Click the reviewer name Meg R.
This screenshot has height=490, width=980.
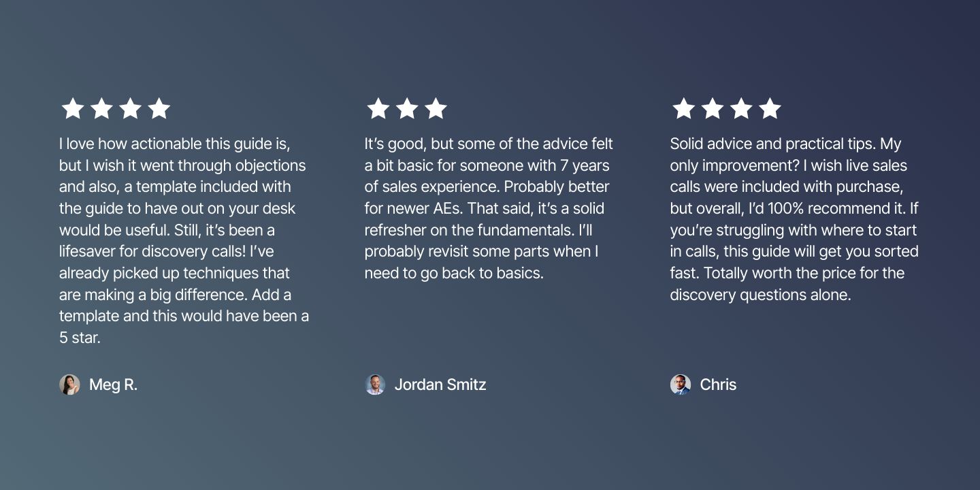click(113, 385)
